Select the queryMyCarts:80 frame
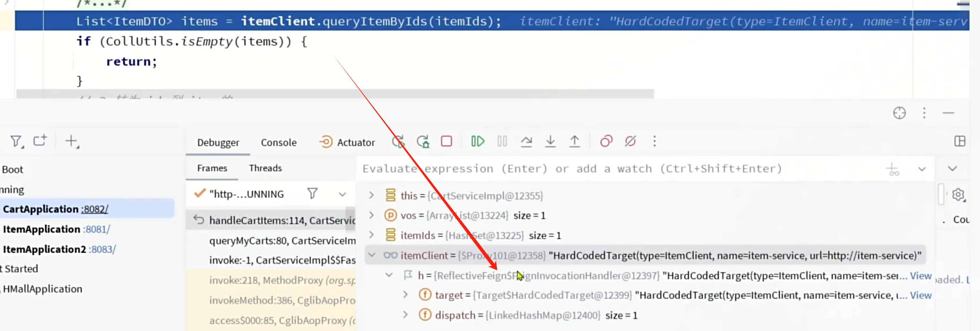Screen dimensions: 980x331 (282, 241)
